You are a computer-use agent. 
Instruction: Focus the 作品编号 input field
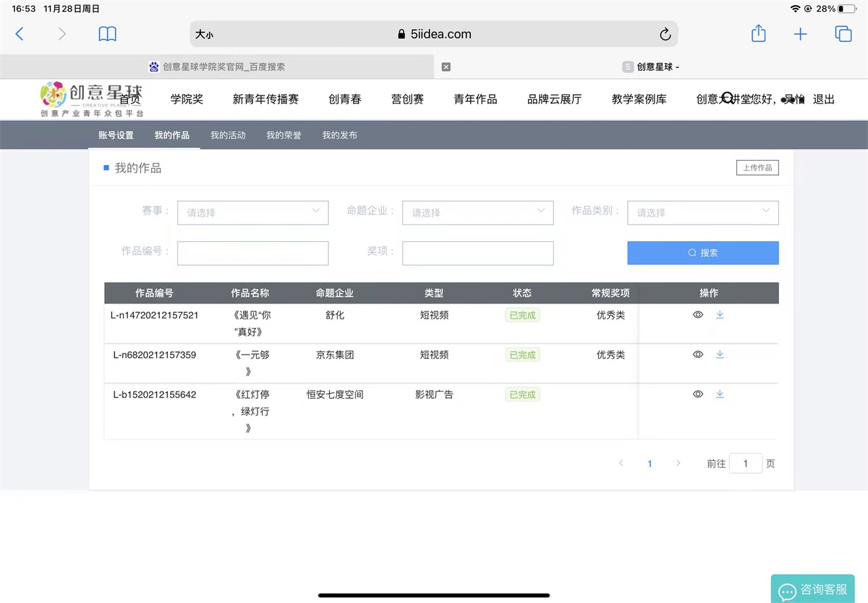coord(252,253)
